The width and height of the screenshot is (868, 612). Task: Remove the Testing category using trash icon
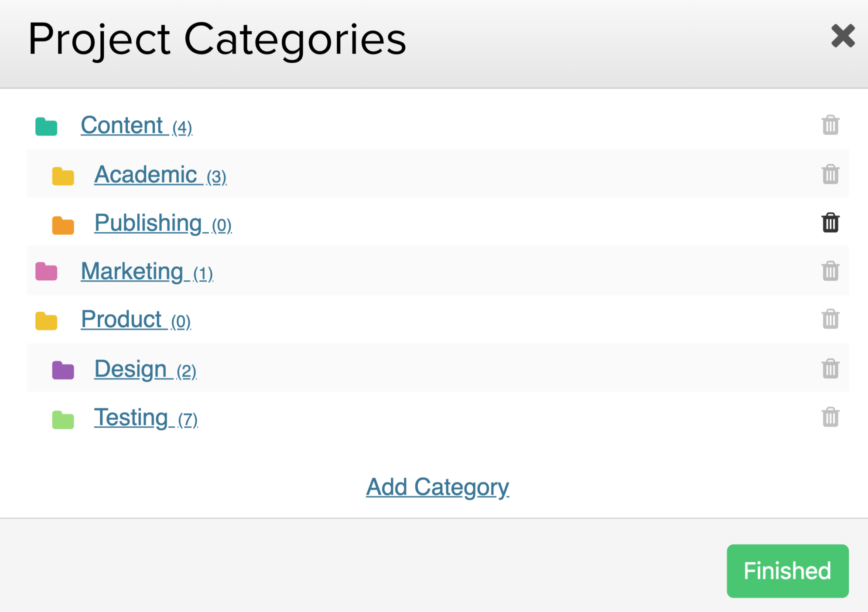(830, 417)
